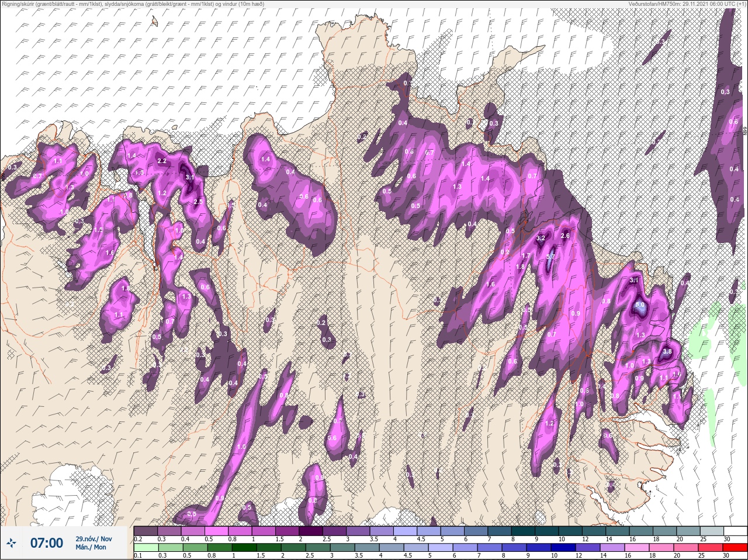The height and width of the screenshot is (560, 748).
Task: Select the lower legend swatch labeled 1
Action: (x=244, y=548)
